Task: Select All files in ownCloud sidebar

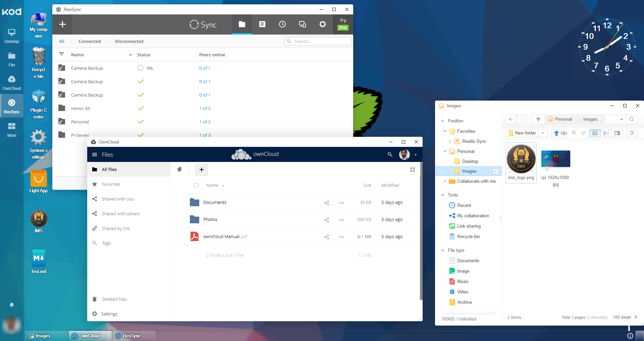Action: (129, 169)
